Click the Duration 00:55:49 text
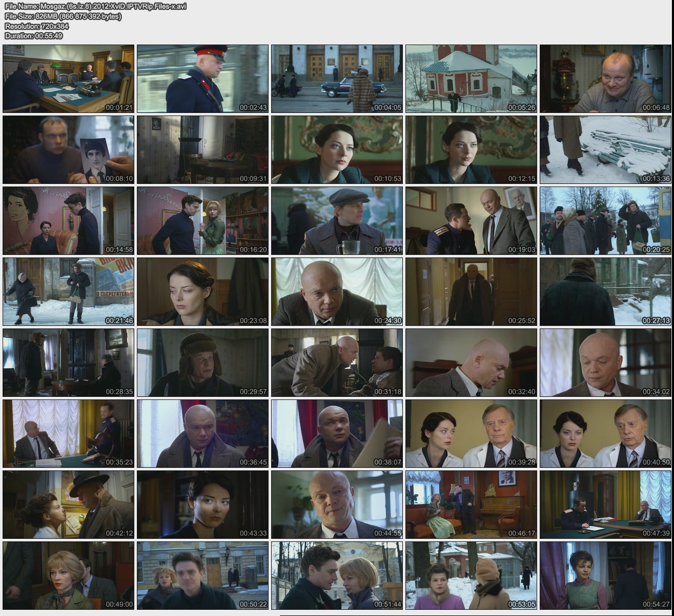Viewport: 674px width, 616px height. 34,36
